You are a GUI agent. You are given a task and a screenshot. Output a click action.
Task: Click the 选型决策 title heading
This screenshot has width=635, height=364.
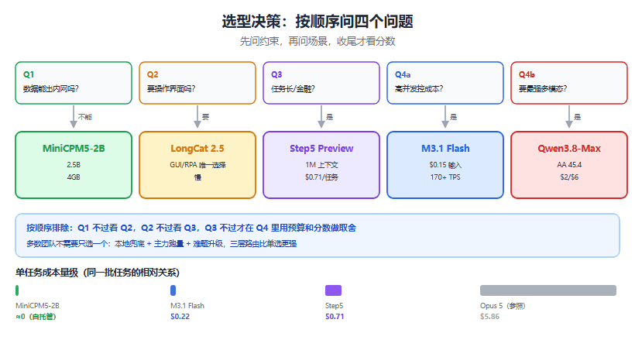317,22
